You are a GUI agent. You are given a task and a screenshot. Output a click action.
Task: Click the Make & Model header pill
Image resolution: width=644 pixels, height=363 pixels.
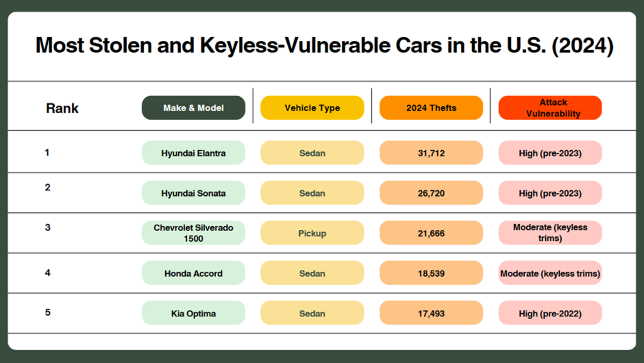point(193,108)
